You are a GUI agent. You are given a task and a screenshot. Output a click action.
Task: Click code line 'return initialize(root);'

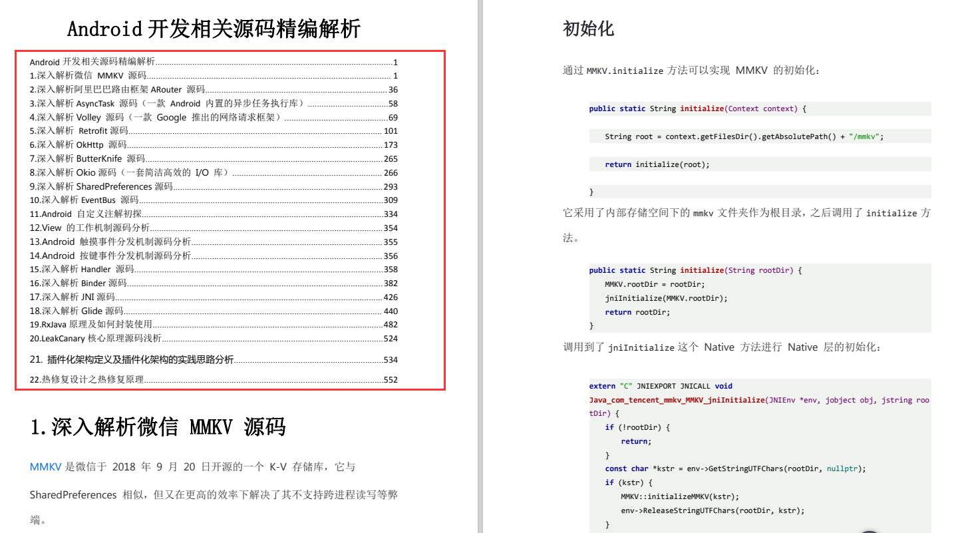point(657,164)
